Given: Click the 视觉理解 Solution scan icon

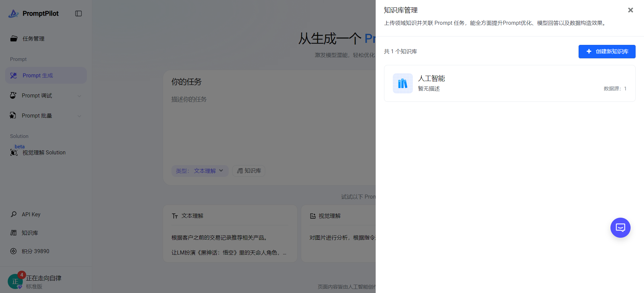Looking at the screenshot, I should (x=14, y=153).
